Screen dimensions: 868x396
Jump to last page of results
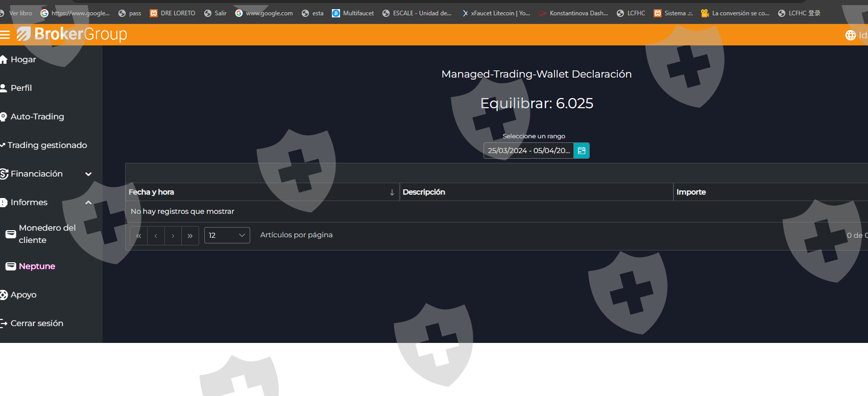coord(190,236)
